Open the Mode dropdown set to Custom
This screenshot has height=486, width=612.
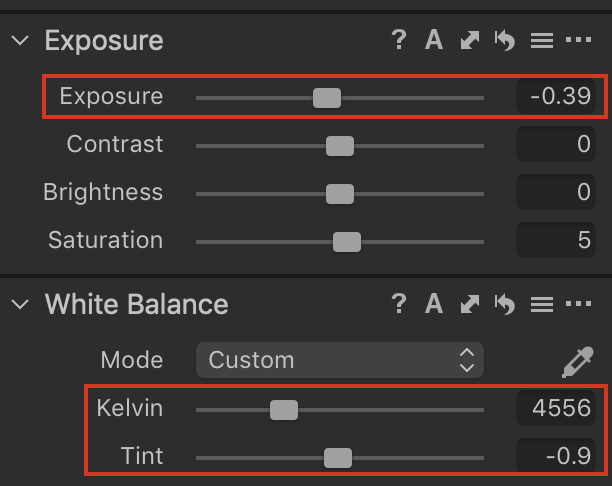(340, 360)
